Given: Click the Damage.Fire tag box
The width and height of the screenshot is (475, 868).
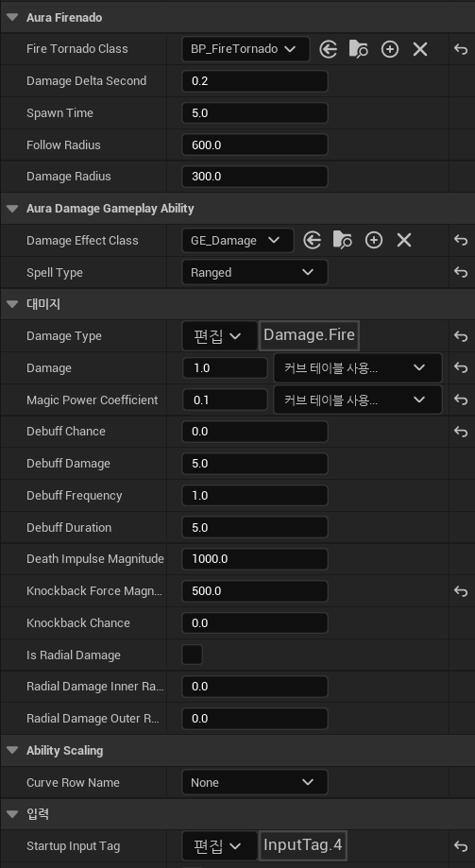Looking at the screenshot, I should tap(309, 335).
